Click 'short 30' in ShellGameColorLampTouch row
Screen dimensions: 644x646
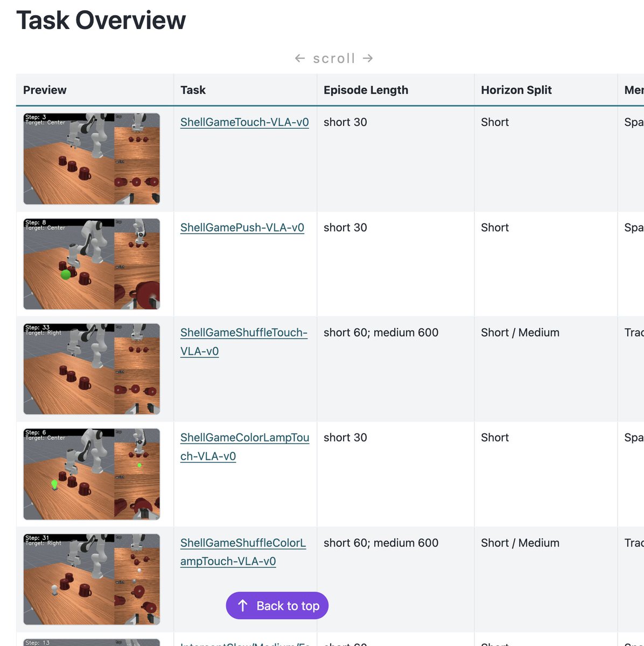click(x=345, y=438)
